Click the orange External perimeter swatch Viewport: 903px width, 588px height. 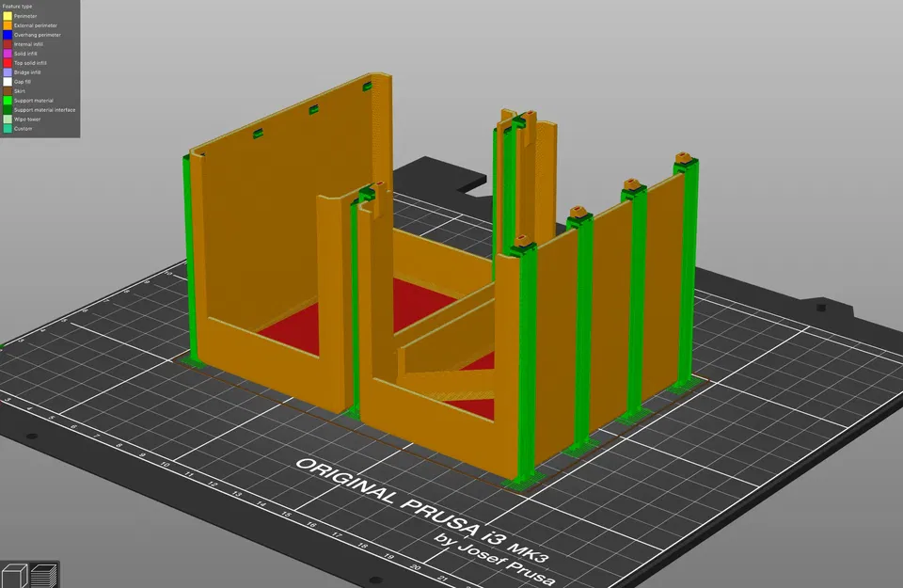click(8, 25)
